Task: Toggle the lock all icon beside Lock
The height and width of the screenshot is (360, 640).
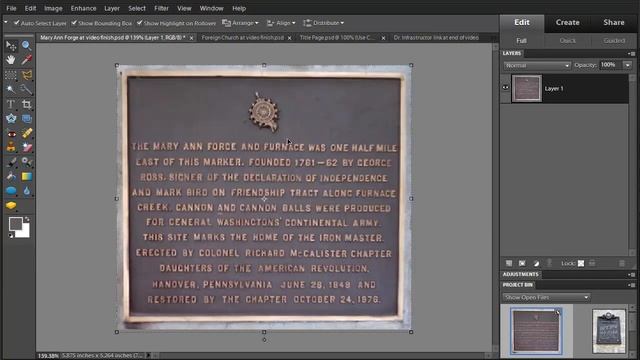Action: [592, 263]
